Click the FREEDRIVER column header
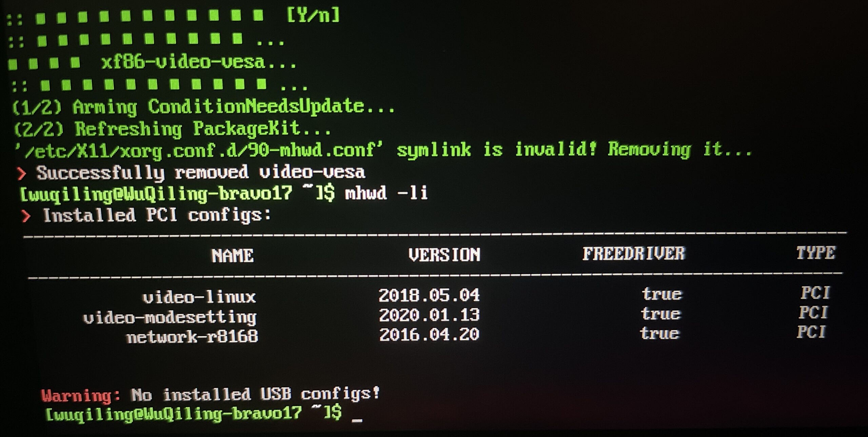This screenshot has width=868, height=437. tap(634, 254)
